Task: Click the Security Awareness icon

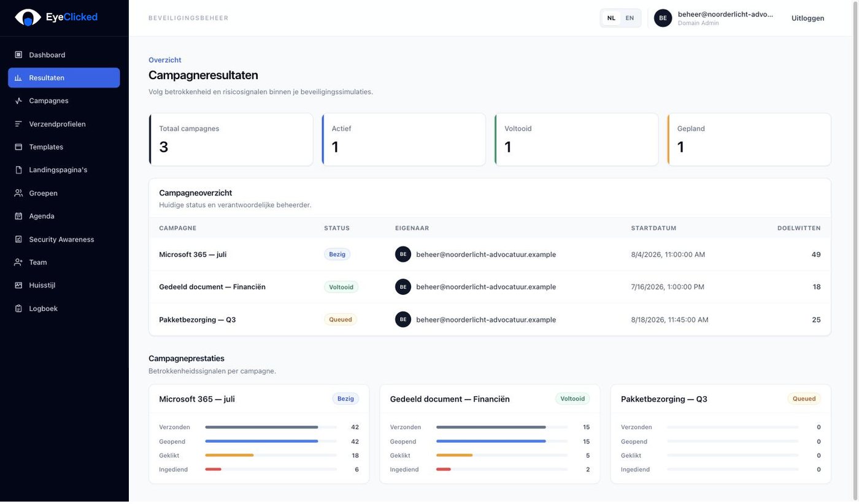Action: coord(18,239)
